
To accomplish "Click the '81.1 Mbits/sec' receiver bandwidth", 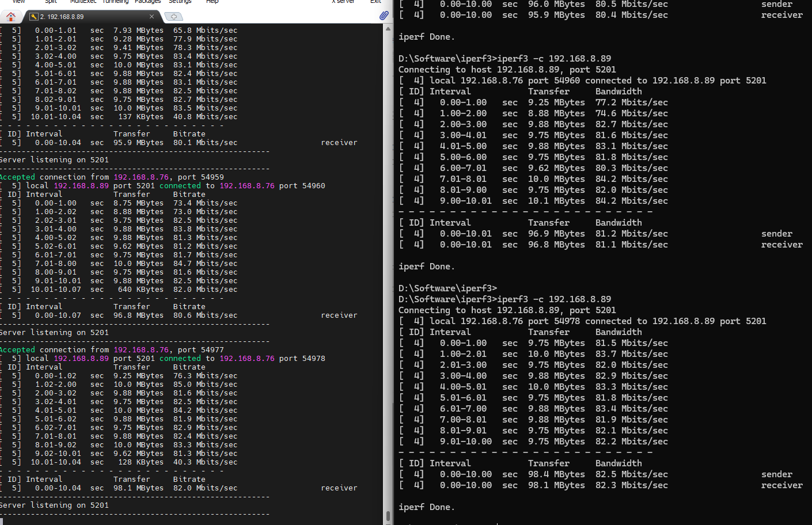I will 632,245.
